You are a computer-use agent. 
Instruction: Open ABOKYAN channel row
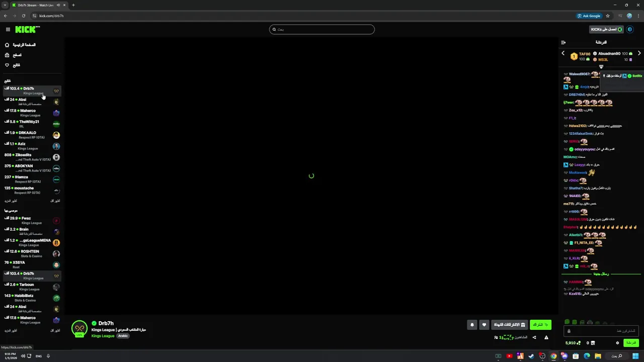[31, 168]
